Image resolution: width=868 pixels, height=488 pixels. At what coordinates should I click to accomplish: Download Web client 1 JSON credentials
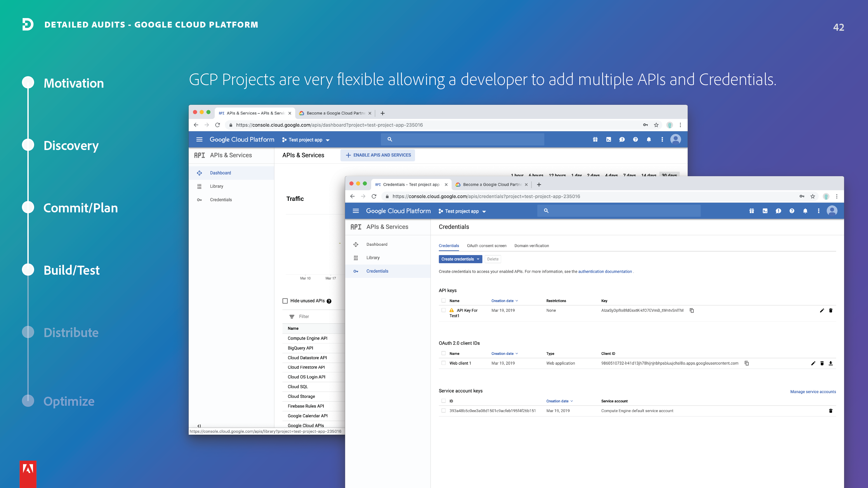pyautogui.click(x=831, y=363)
